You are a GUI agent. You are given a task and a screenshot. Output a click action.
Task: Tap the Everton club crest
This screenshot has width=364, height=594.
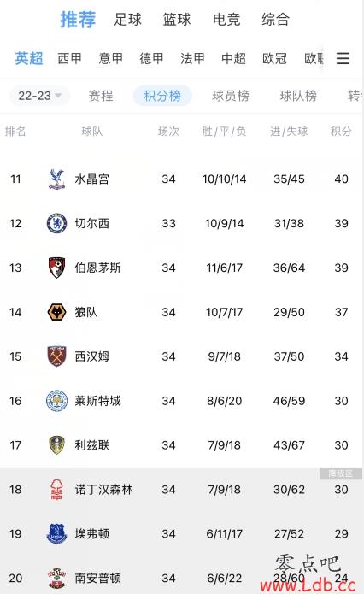[x=56, y=534]
